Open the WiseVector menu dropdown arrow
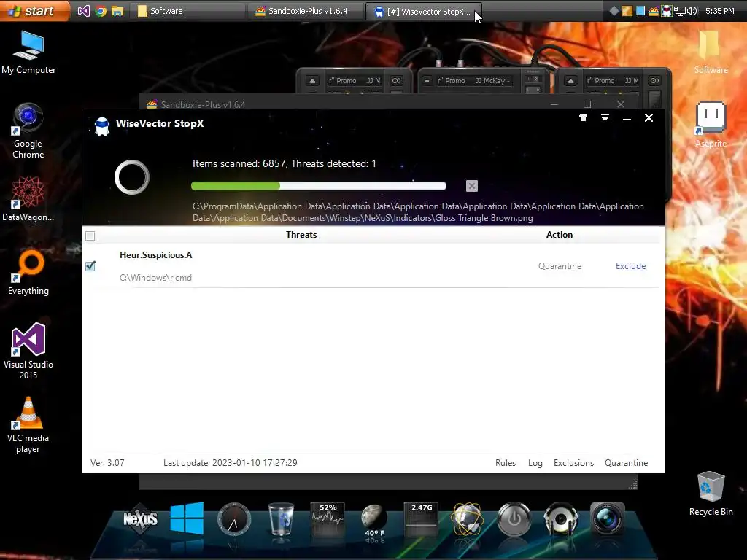The image size is (747, 560). point(605,117)
